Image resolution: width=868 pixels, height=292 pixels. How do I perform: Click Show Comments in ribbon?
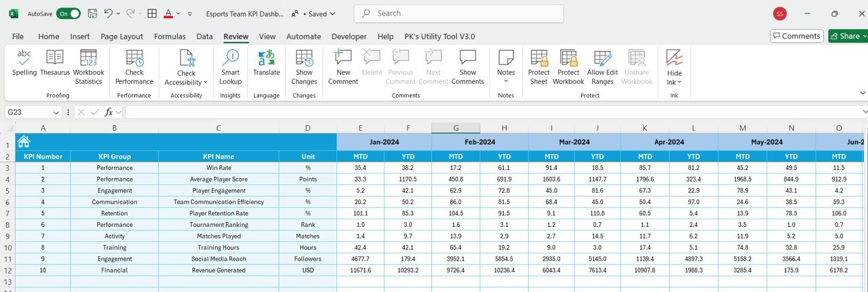click(468, 67)
